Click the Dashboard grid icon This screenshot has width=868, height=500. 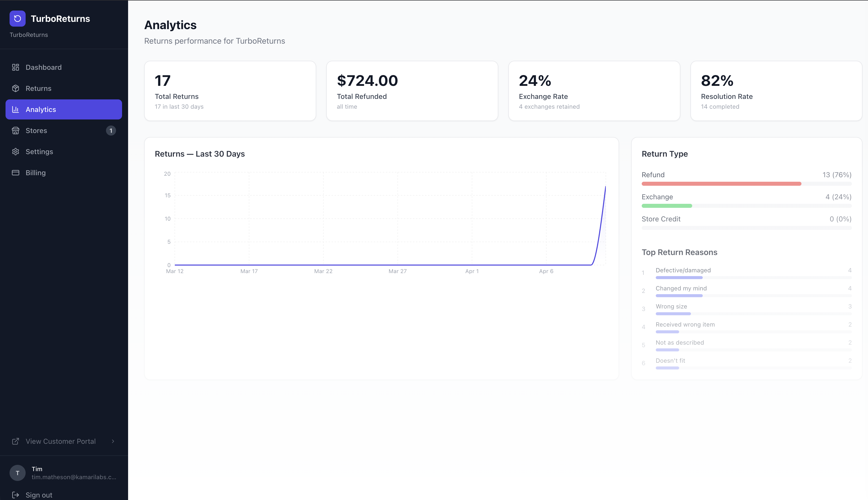point(16,67)
